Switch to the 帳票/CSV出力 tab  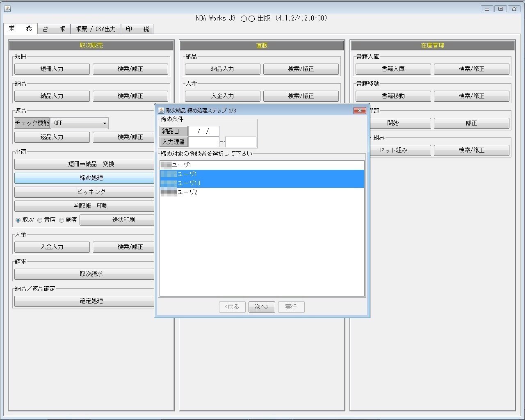(x=95, y=29)
